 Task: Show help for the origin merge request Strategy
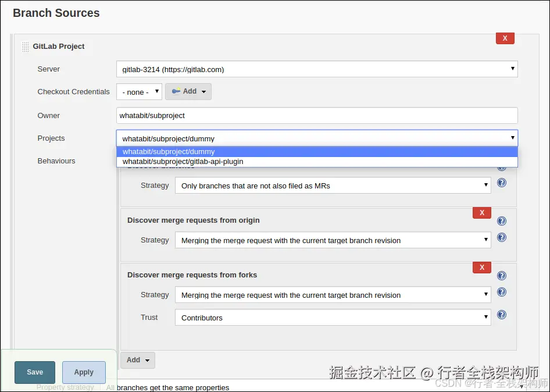tap(502, 237)
